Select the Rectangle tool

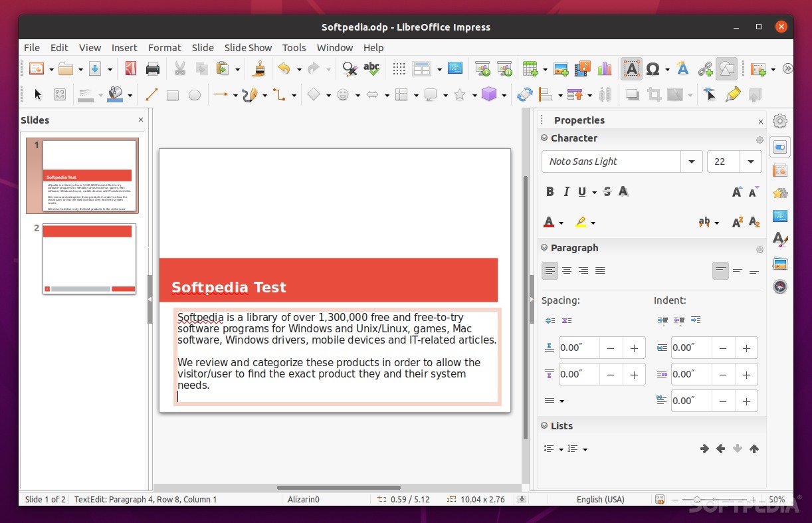tap(173, 95)
